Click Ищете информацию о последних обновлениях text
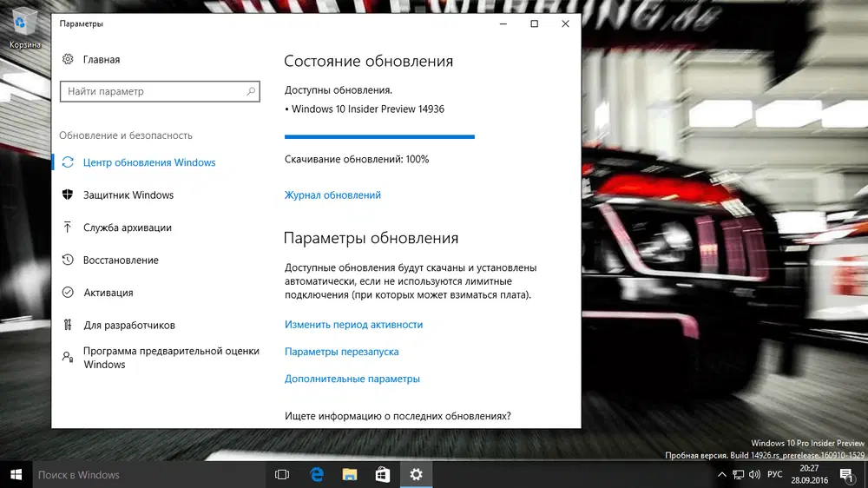This screenshot has height=488, width=868. point(398,416)
